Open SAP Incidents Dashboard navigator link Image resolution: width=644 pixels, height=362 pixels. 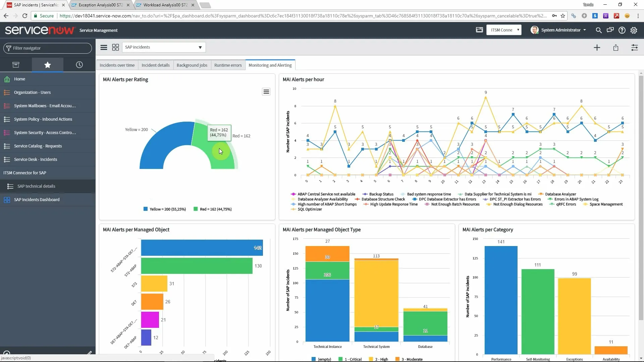(x=37, y=199)
